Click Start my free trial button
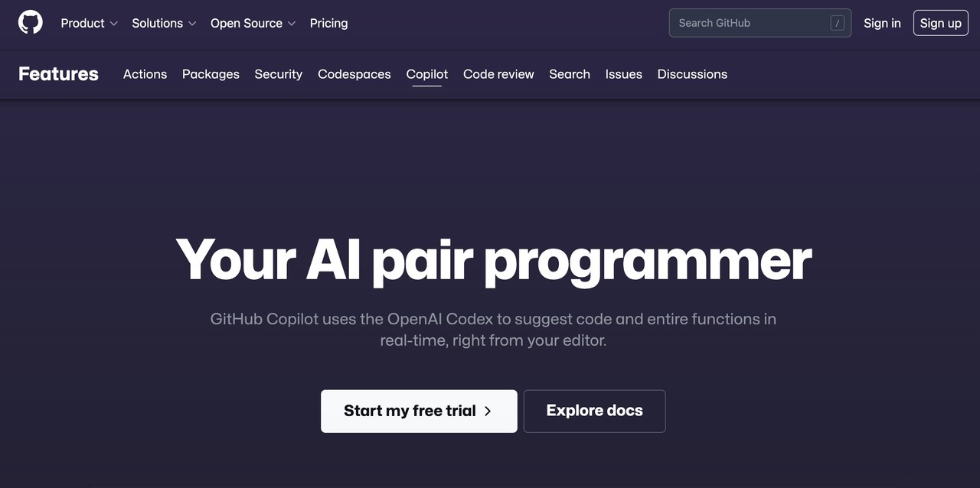 click(419, 411)
